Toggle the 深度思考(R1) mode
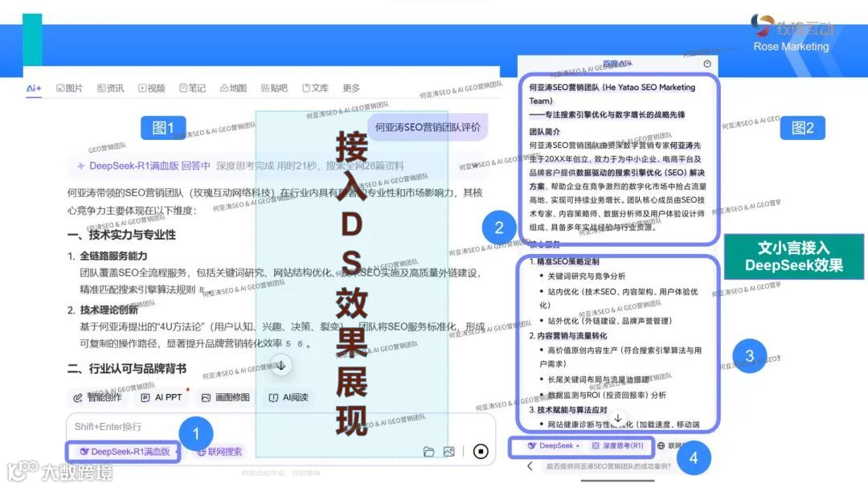Image resolution: width=868 pixels, height=488 pixels. (617, 445)
